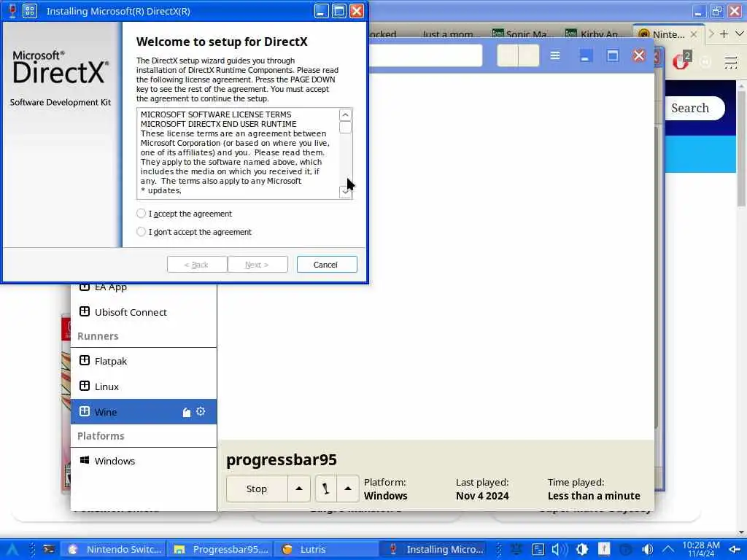Click the left view toggle button in Lutris header
Viewport: 747px width, 560px height.
508,55
